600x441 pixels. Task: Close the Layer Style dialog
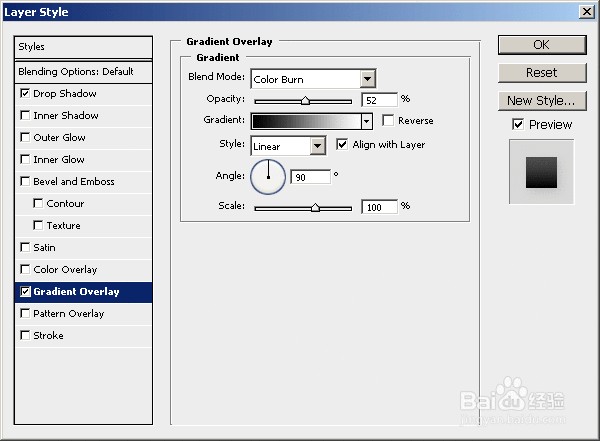point(587,12)
